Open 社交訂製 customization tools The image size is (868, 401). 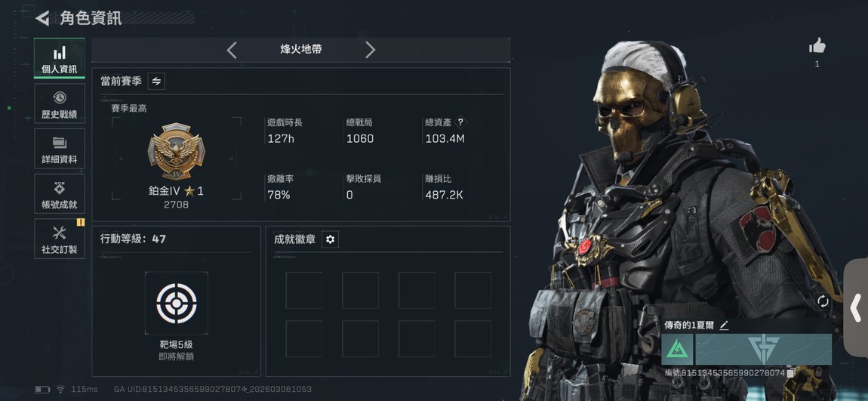coord(59,238)
